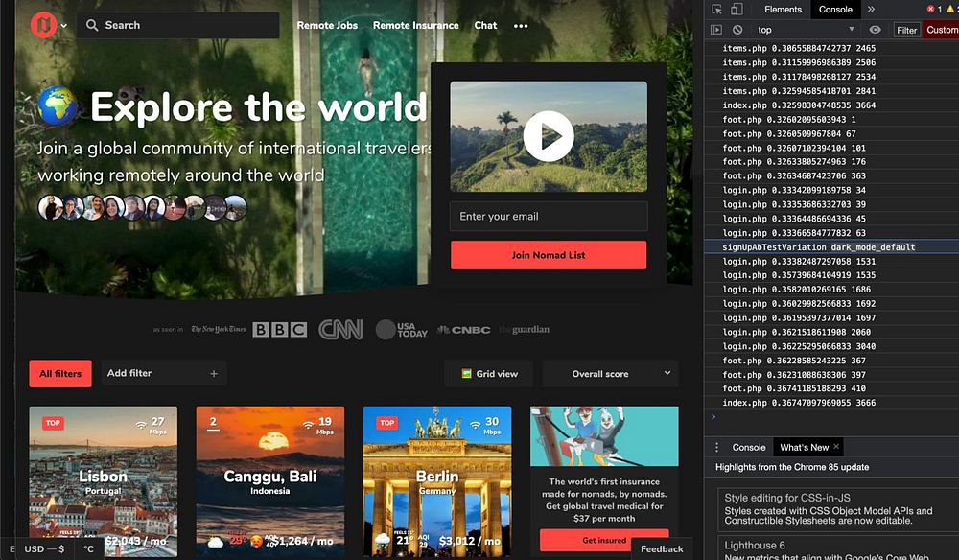Click the Grid view picture icon
Screen dimensions: 959x560
[466, 374]
